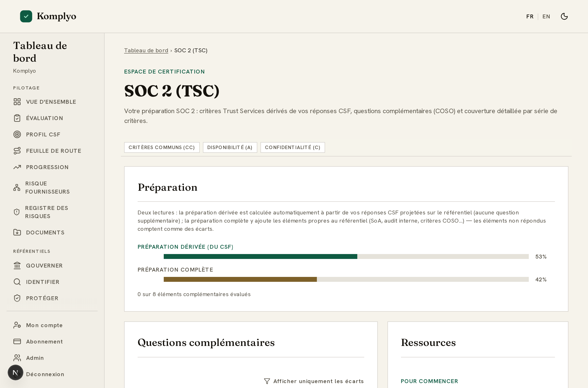Click the filter funnel icon
The height and width of the screenshot is (388, 588).
click(x=267, y=381)
